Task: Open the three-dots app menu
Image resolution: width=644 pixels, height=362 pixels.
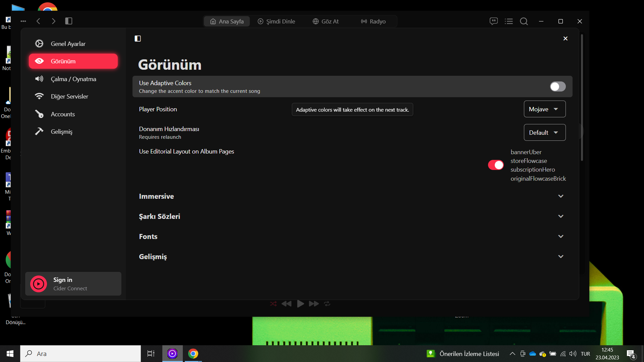Action: tap(23, 21)
